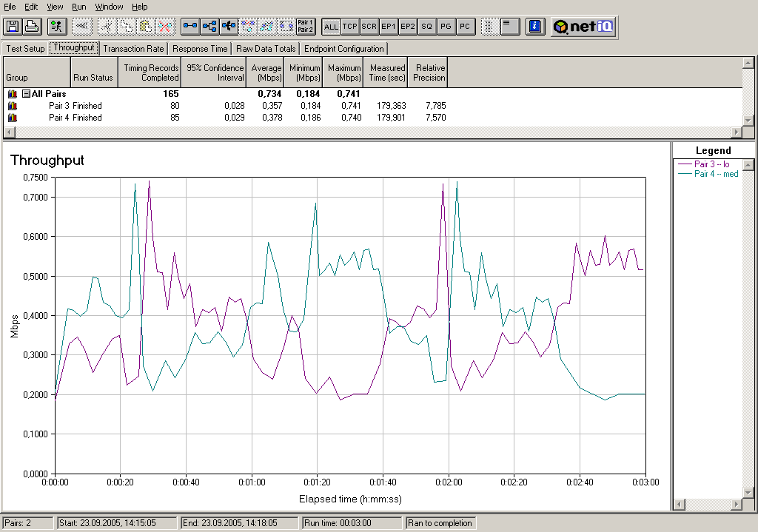The width and height of the screenshot is (758, 532).
Task: Click the blue info icon in toolbar
Action: pyautogui.click(x=534, y=27)
